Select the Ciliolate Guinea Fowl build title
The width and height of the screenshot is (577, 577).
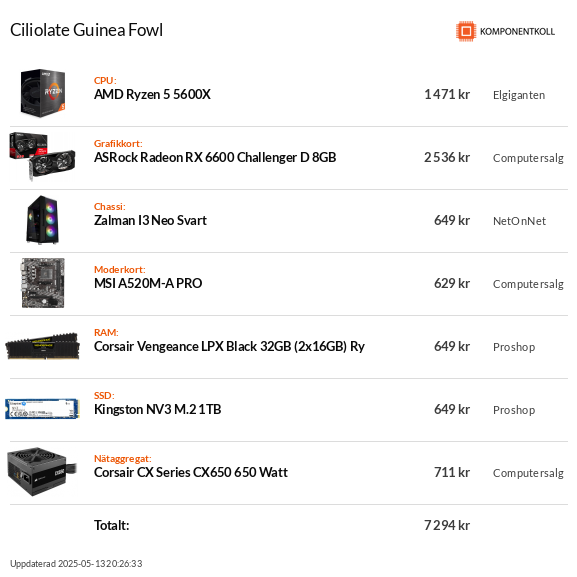(86, 30)
